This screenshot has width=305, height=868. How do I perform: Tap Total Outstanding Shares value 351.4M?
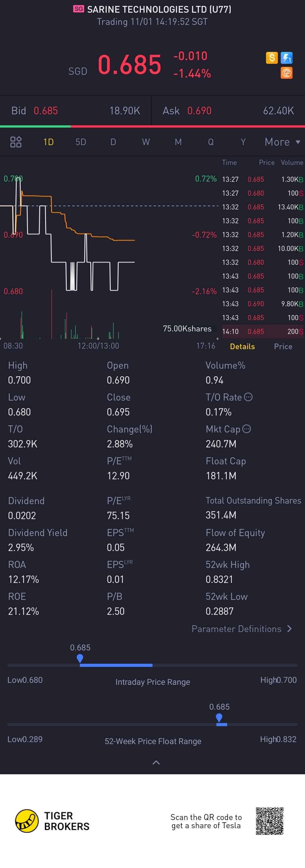[x=221, y=515]
